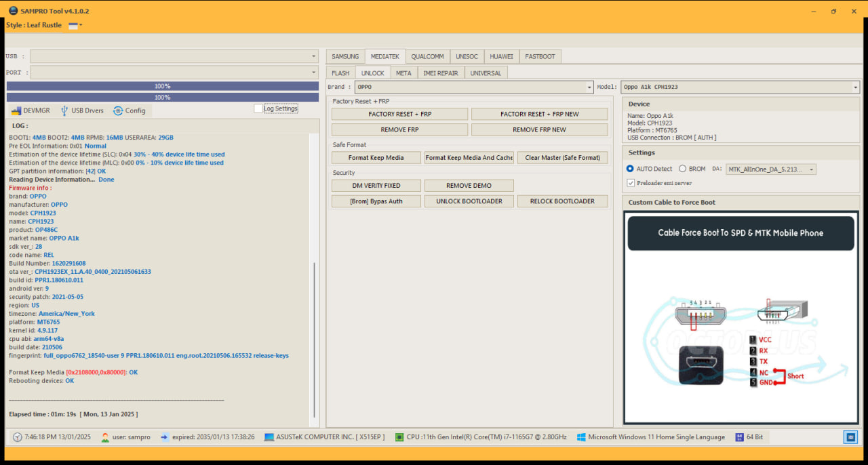Click the upper 100% progress bar
The image size is (868, 465).
163,86
